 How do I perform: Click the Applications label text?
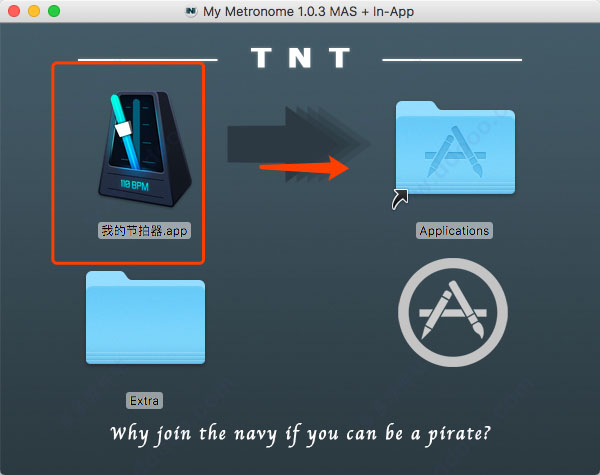(454, 231)
